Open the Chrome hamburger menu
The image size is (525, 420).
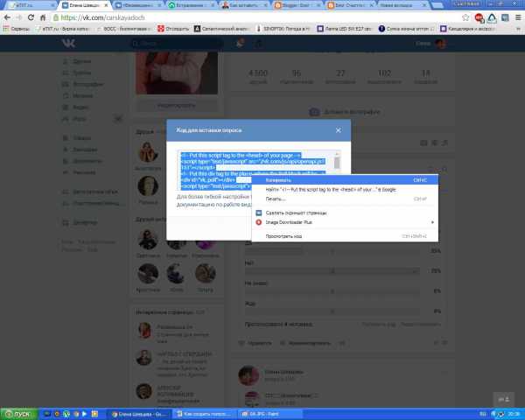tap(518, 17)
